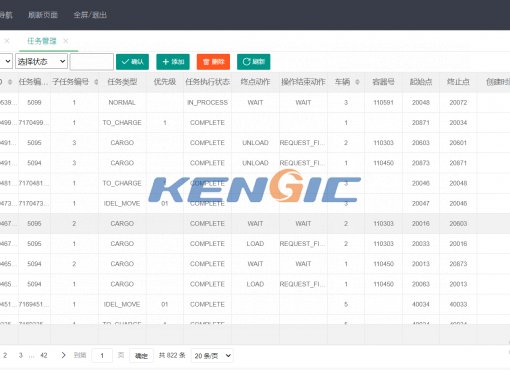The width and height of the screenshot is (510, 370).
Task: Open the 选择状态 dropdown
Action: tap(41, 61)
